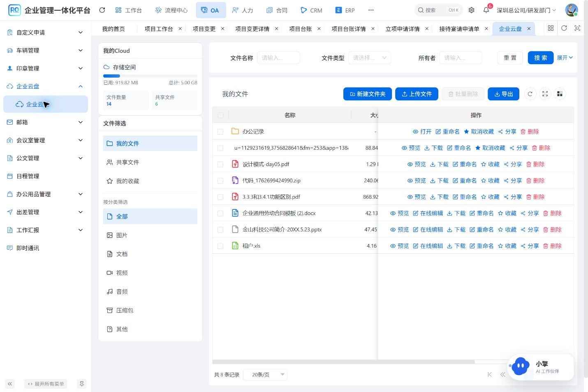Click the horizontal table scrollbar

[x=343, y=362]
